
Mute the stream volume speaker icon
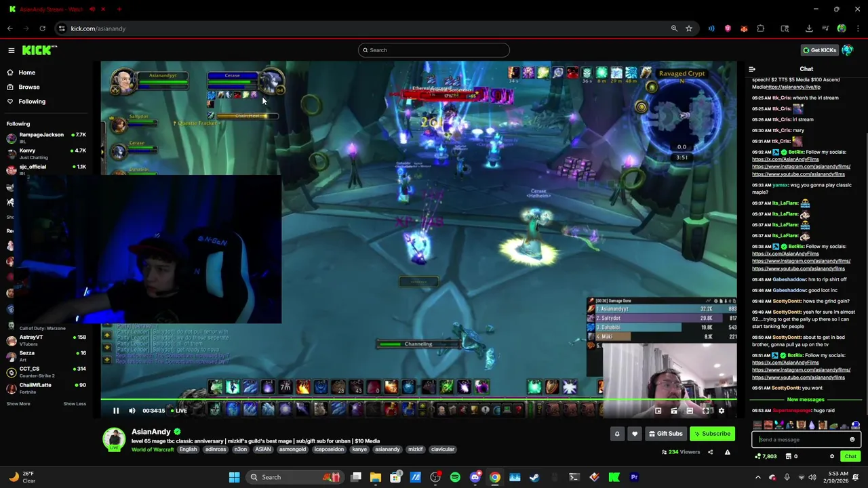tap(132, 411)
